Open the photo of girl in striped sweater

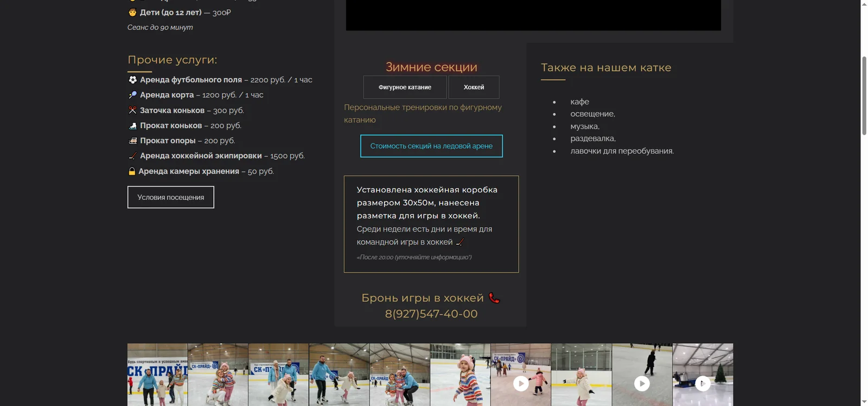(x=460, y=375)
